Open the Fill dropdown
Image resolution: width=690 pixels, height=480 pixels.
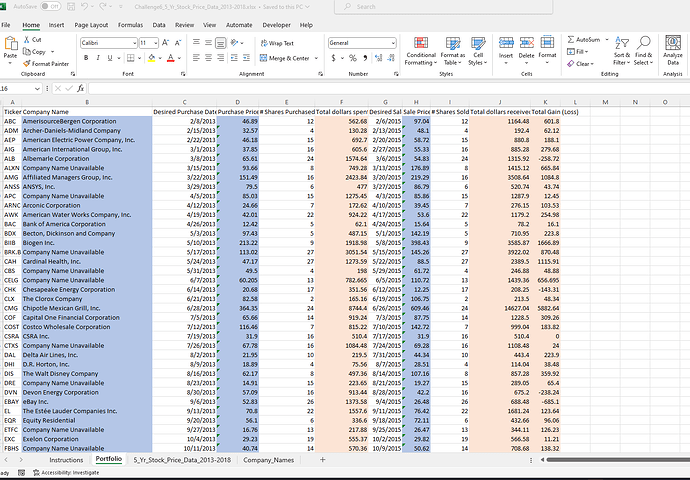[x=578, y=52]
